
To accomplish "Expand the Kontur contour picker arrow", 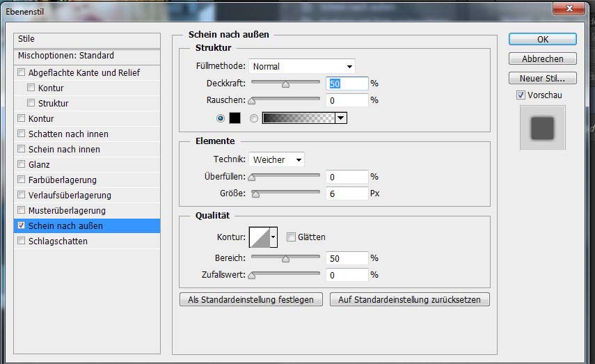I will click(x=273, y=237).
